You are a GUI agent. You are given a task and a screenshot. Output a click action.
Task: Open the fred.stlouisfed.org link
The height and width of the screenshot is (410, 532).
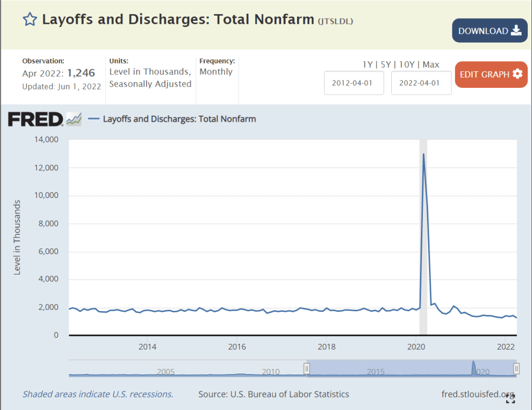pyautogui.click(x=477, y=394)
